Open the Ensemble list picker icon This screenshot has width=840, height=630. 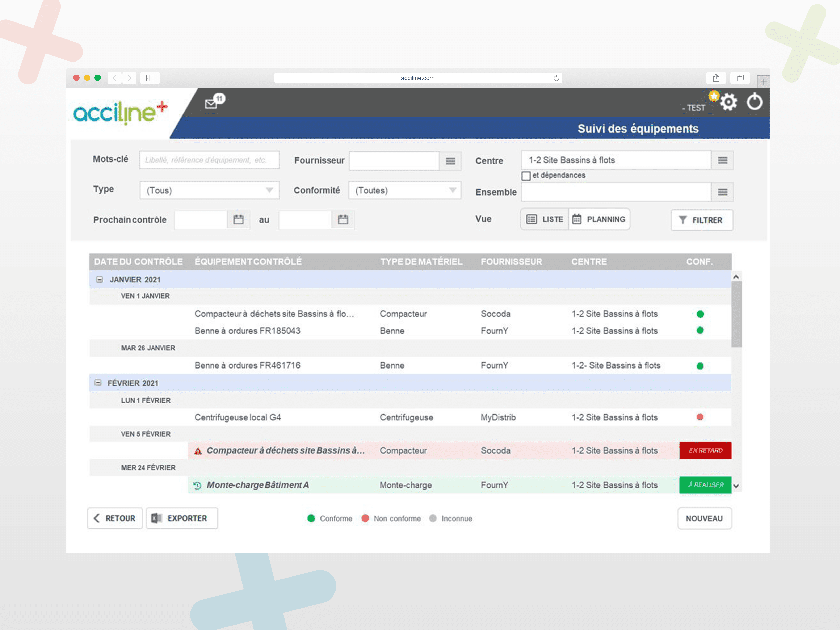(x=722, y=192)
